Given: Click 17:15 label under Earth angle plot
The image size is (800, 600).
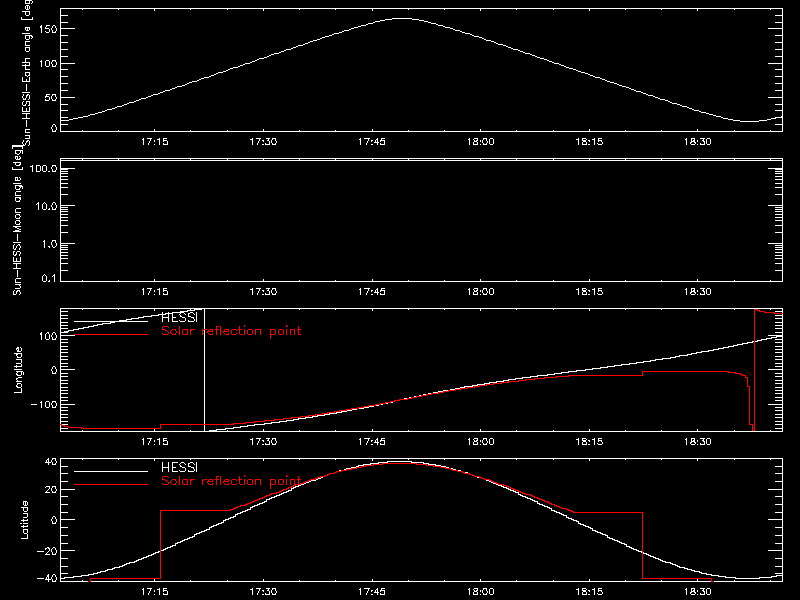Looking at the screenshot, I should coord(155,141).
